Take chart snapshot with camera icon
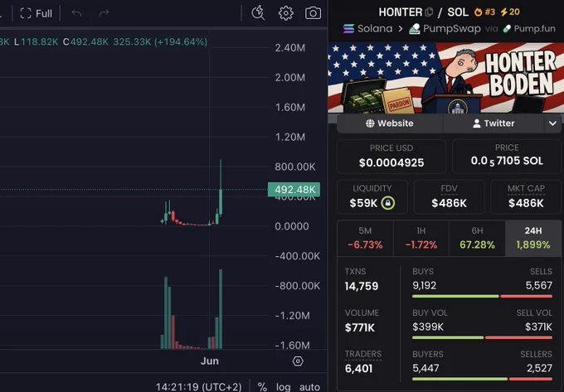Screen dimensions: 564x392 (313, 13)
